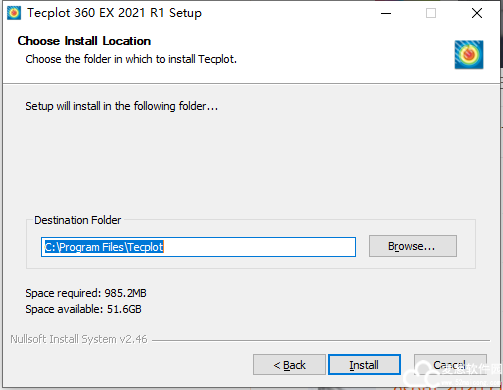Click the Tecplot logo in the header
The height and width of the screenshot is (390, 503).
point(469,55)
